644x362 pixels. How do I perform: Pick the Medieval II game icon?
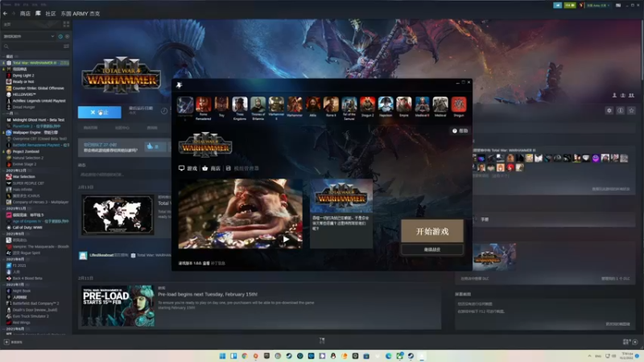click(x=422, y=105)
